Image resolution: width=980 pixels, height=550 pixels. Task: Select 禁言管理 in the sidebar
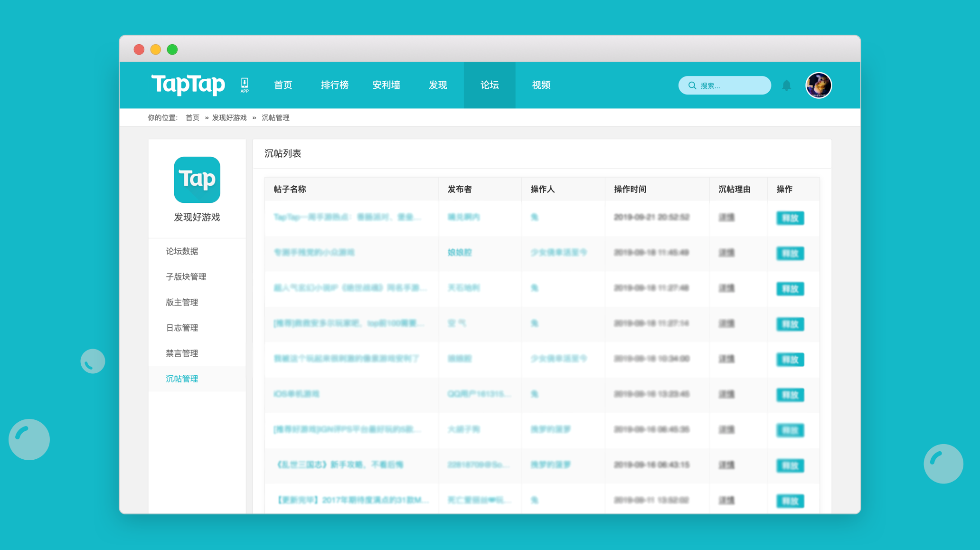(182, 353)
